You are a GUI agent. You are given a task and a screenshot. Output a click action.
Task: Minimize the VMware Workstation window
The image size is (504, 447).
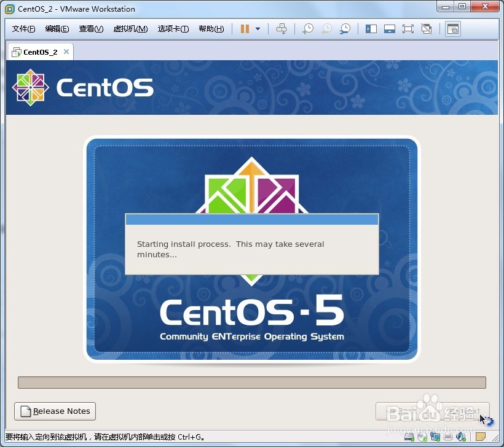pos(446,6)
